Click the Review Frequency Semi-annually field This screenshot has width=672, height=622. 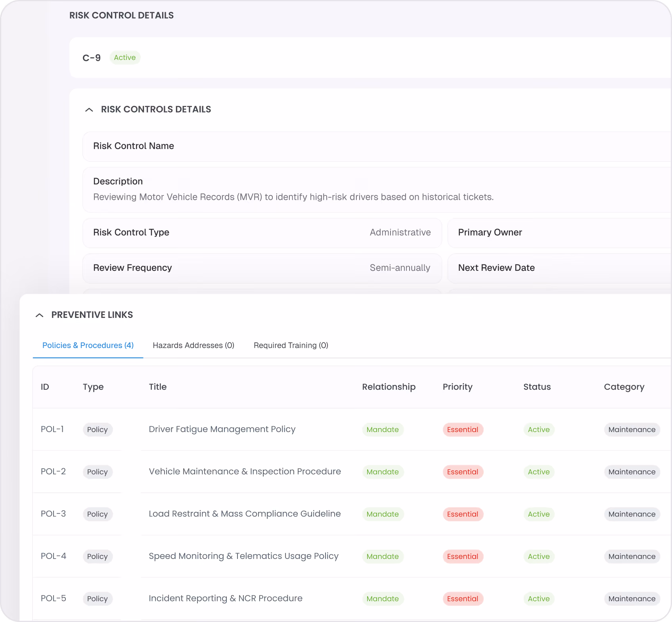262,268
